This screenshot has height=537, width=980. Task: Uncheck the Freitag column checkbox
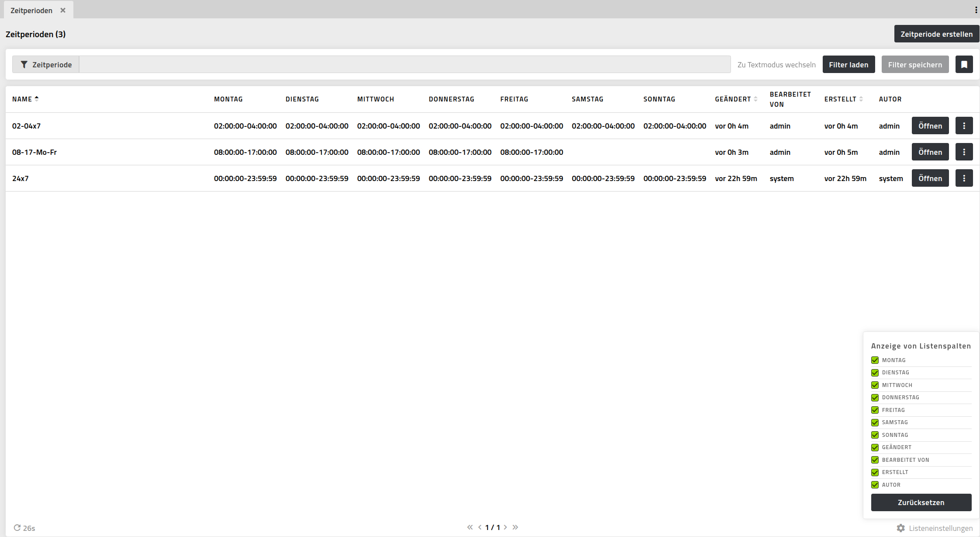[x=875, y=410]
